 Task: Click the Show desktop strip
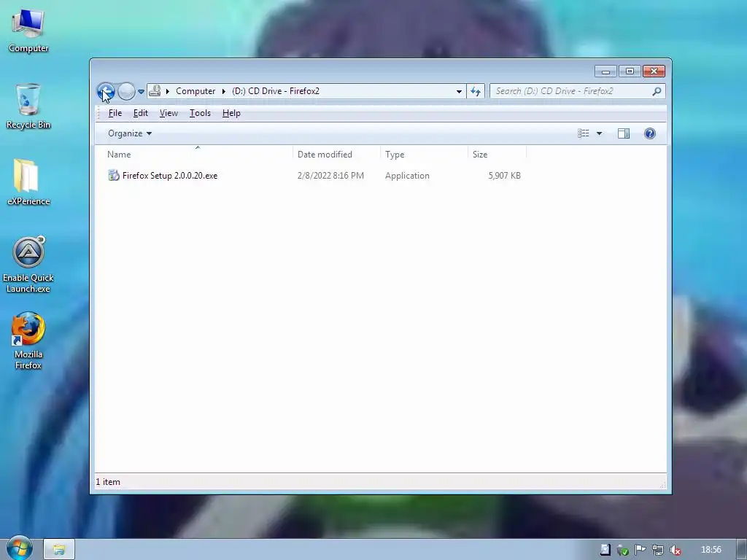tap(742, 550)
